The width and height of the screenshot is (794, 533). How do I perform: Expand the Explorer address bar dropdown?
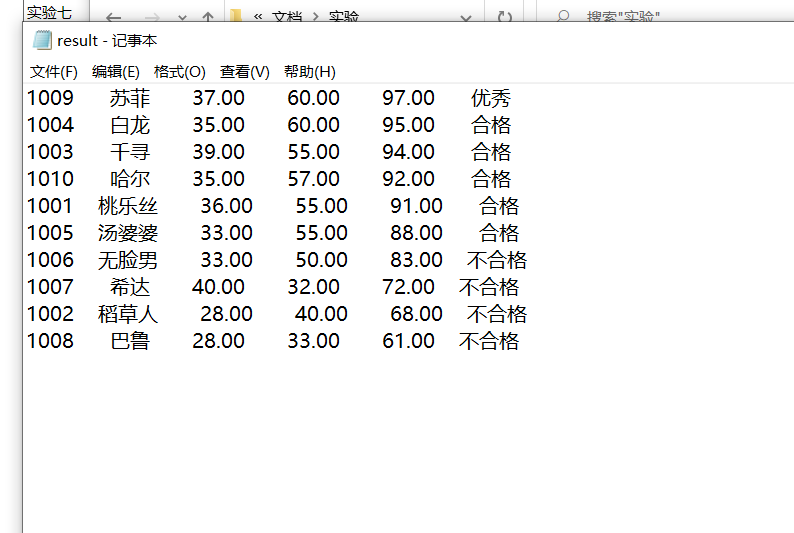pos(466,18)
